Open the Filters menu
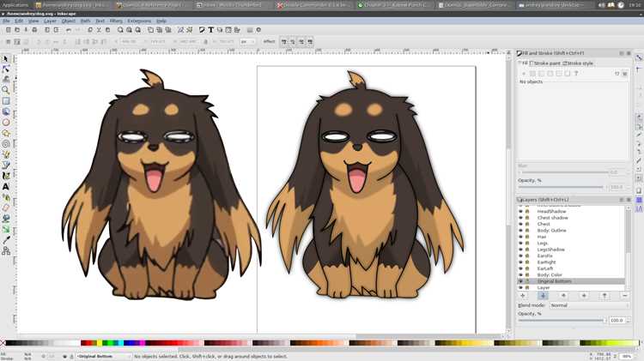Screen dimensions: 644x361 pos(116,21)
